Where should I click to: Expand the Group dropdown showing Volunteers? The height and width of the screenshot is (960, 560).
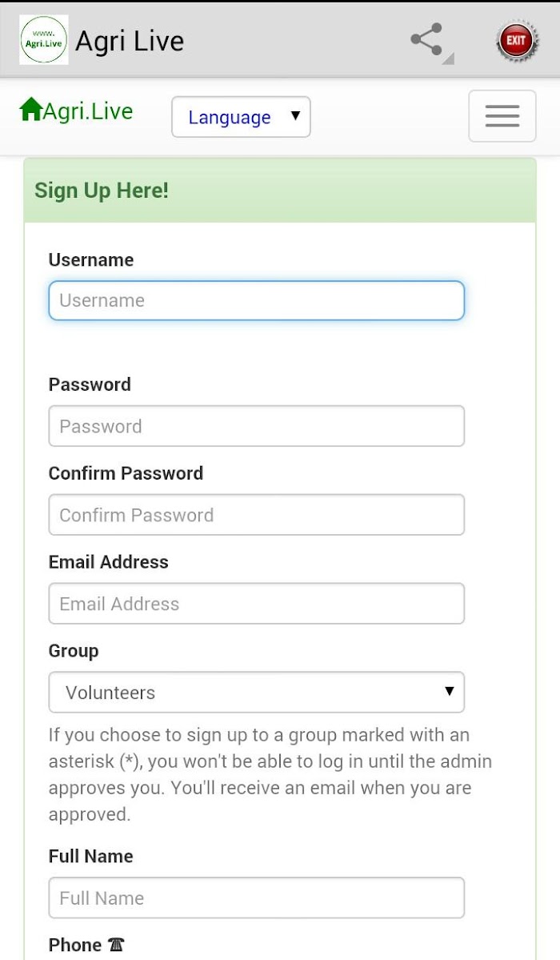(257, 692)
